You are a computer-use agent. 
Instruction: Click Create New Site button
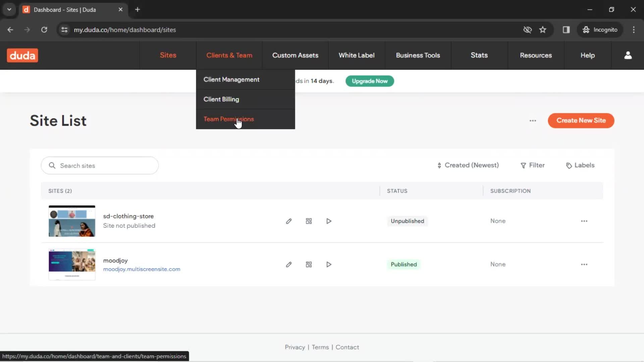(581, 121)
